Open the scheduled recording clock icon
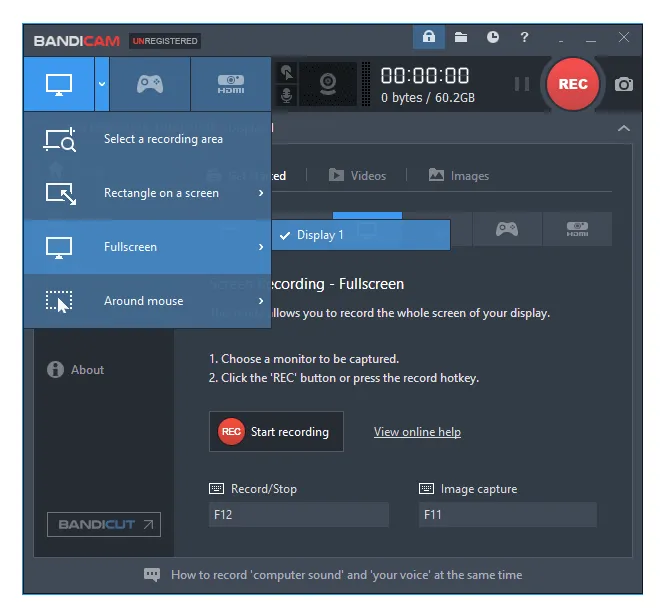The width and height of the screenshot is (669, 612). pos(493,37)
